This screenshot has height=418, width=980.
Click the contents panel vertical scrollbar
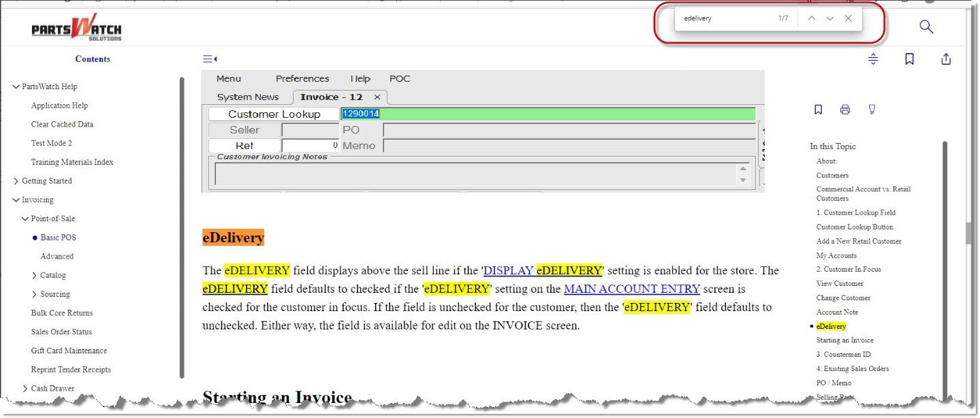[x=181, y=227]
